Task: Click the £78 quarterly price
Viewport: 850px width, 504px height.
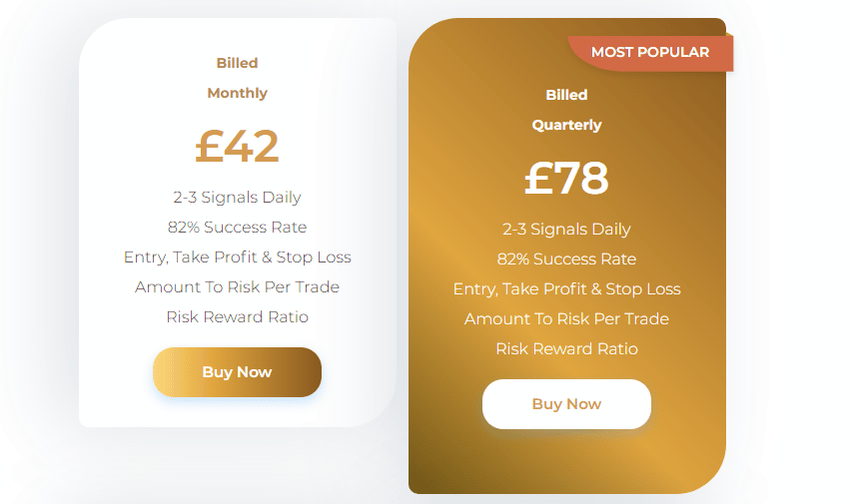Action: point(566,179)
